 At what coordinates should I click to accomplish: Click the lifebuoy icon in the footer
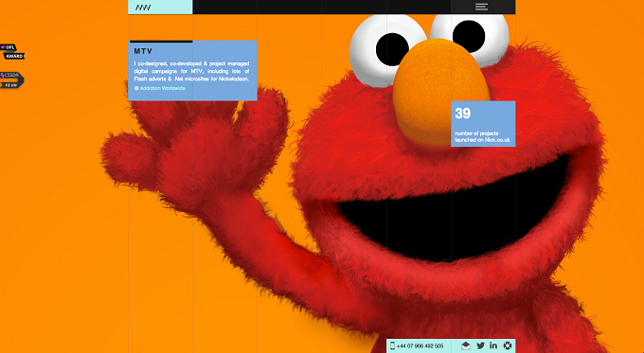point(508,345)
